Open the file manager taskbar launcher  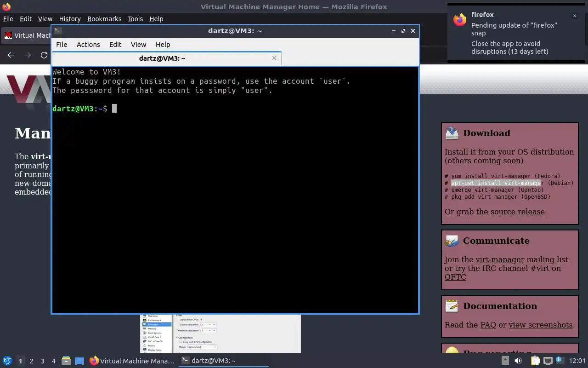click(x=66, y=361)
